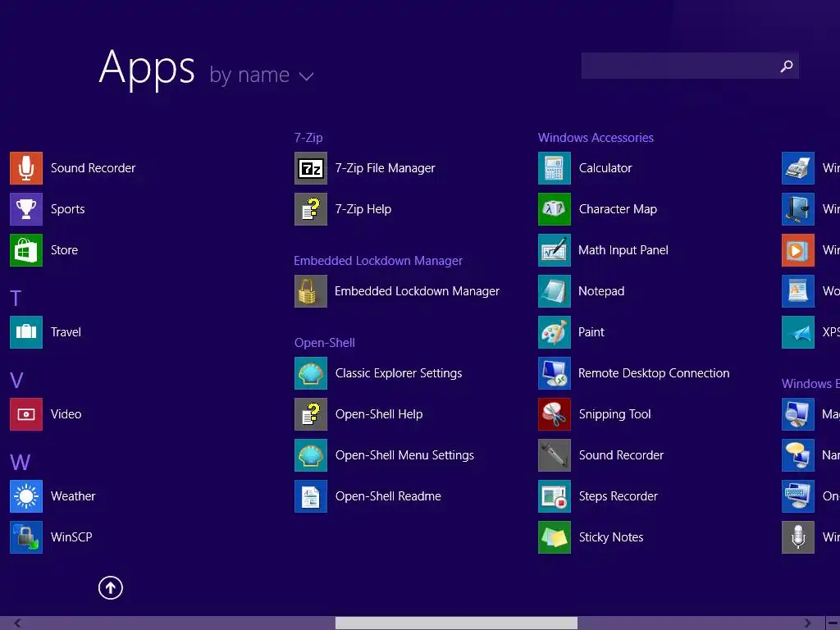Open the grey speech recognition microphone icon
Viewport: 840px width, 630px height.
click(x=798, y=537)
